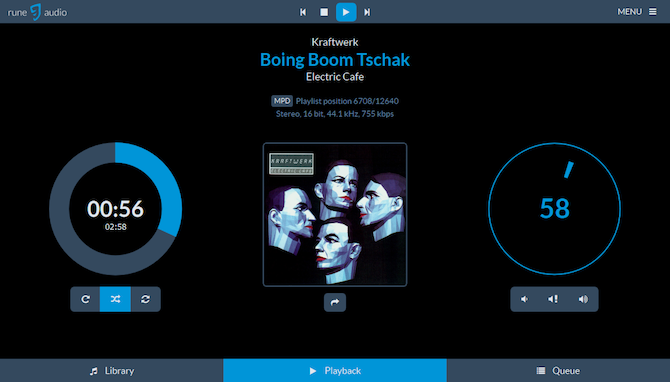Skip to the previous track
The width and height of the screenshot is (670, 382).
(x=303, y=12)
